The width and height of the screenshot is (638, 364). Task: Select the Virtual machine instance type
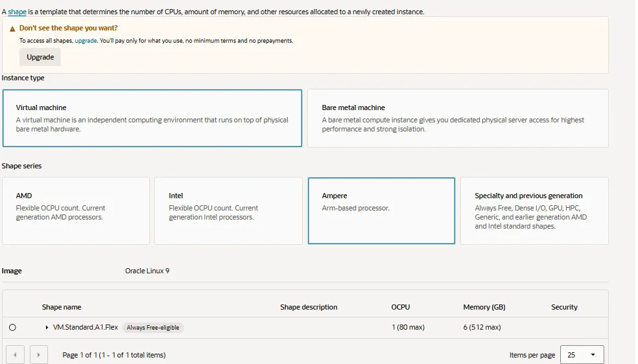pyautogui.click(x=152, y=119)
